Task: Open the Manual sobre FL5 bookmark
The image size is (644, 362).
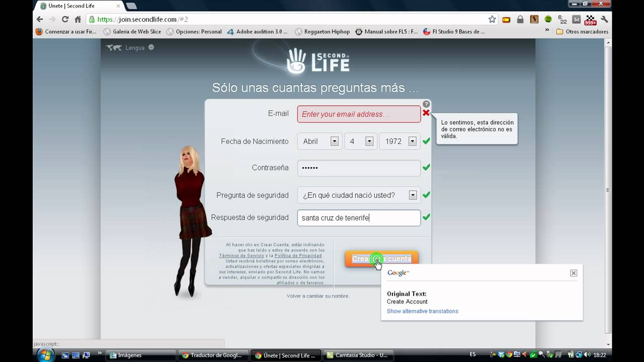Action: [x=386, y=31]
